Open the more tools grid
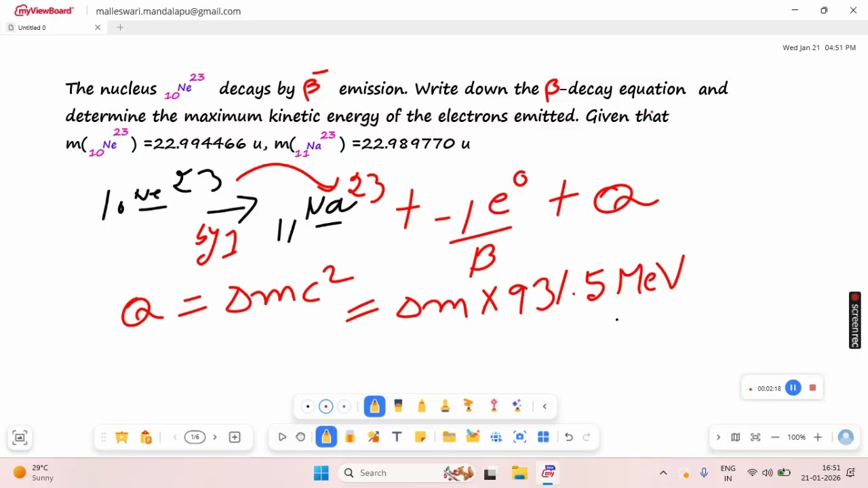This screenshot has width=868, height=488. 543,437
